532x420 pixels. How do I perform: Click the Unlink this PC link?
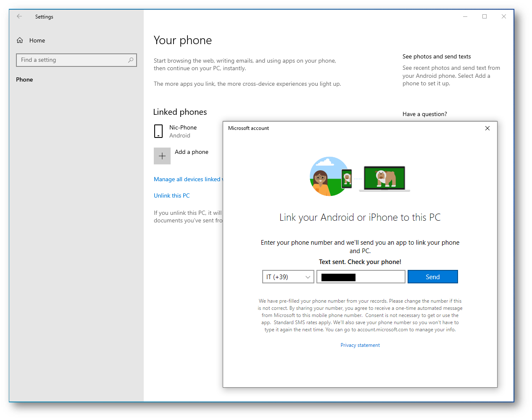click(172, 195)
